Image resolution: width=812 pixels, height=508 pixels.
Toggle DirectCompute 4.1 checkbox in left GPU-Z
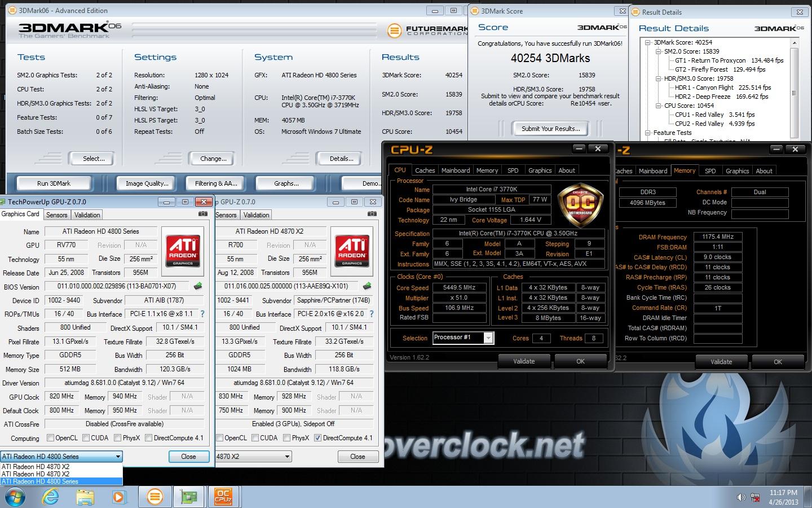coord(149,438)
